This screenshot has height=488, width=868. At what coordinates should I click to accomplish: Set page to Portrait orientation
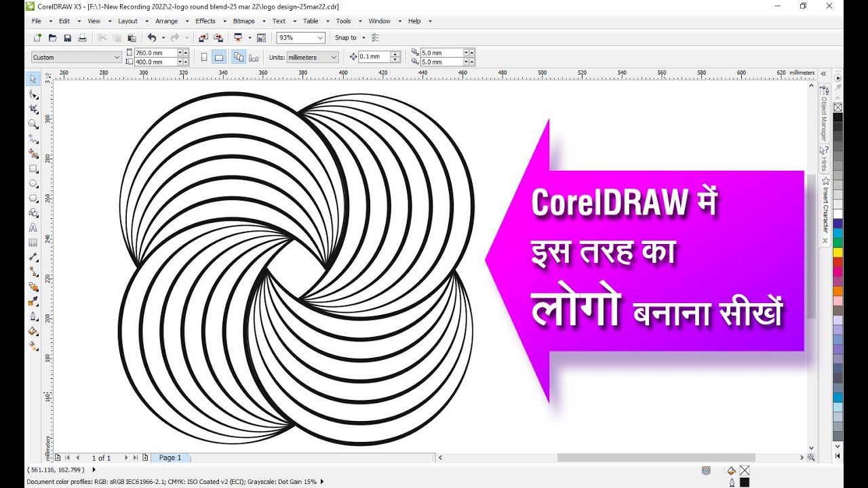click(x=204, y=58)
